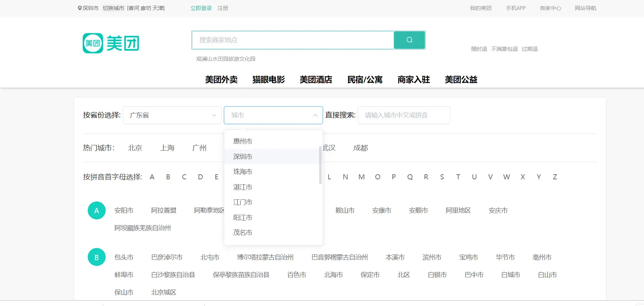The image size is (644, 306).
Task: Click the 百色市 city link
Action: pos(297,275)
